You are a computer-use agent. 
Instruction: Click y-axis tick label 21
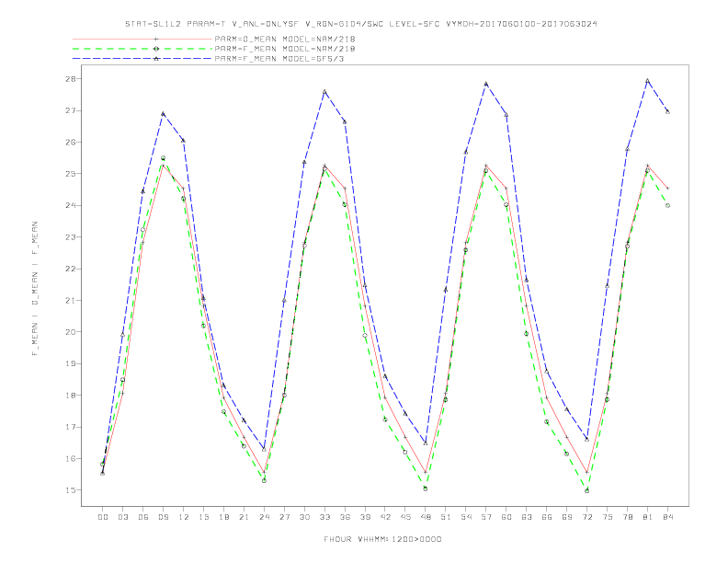(70, 300)
